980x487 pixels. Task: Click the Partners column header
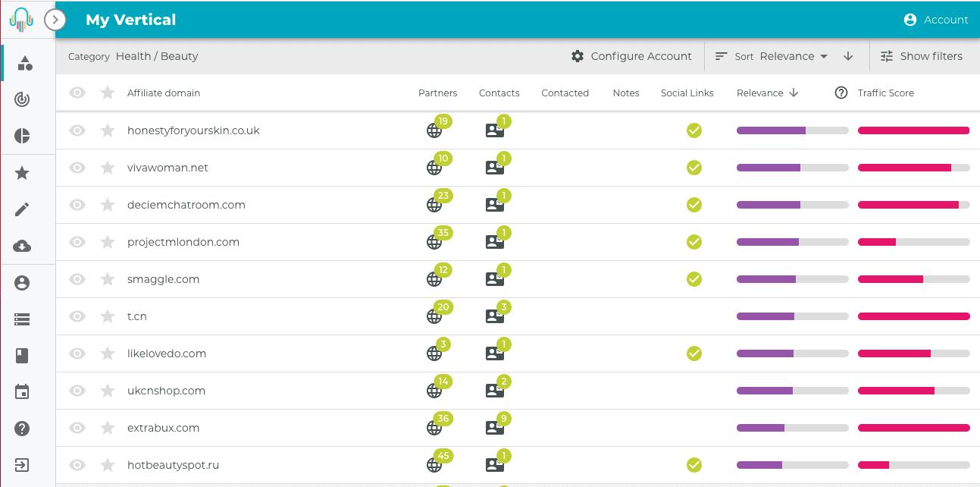coord(438,93)
